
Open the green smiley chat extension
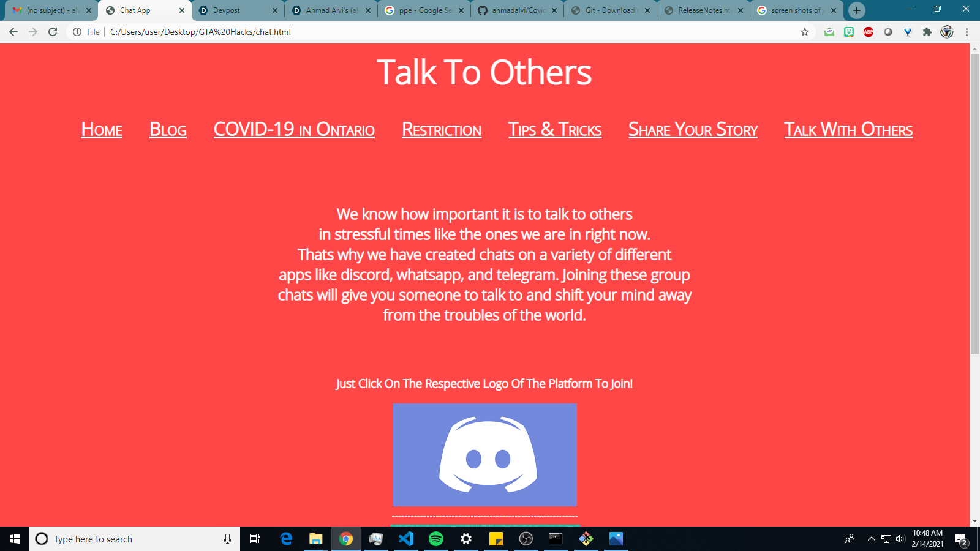(x=849, y=32)
